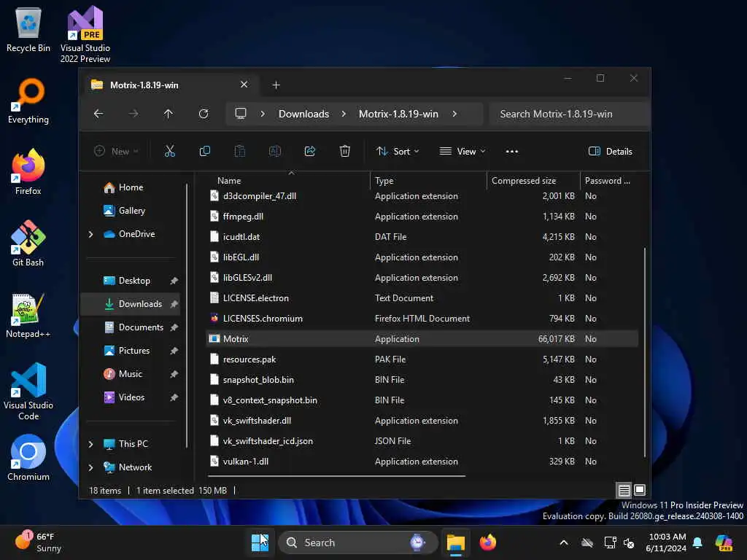747x560 pixels.
Task: Sort by the Type column header
Action: [x=427, y=181]
